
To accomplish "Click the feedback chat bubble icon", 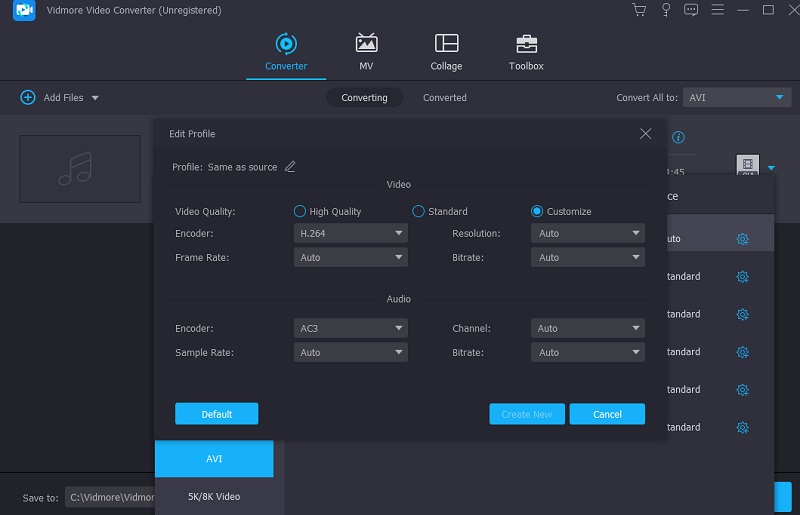I will (690, 10).
